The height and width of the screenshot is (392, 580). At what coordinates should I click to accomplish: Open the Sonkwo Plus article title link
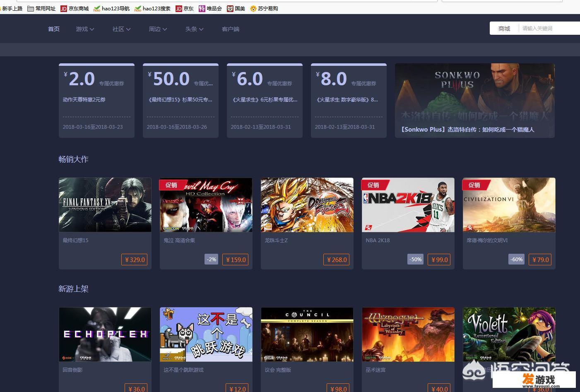[467, 130]
